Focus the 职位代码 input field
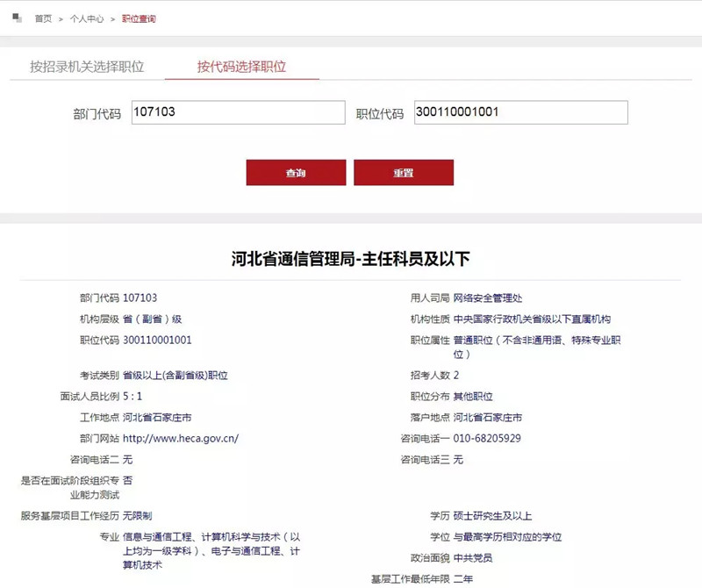 point(521,112)
